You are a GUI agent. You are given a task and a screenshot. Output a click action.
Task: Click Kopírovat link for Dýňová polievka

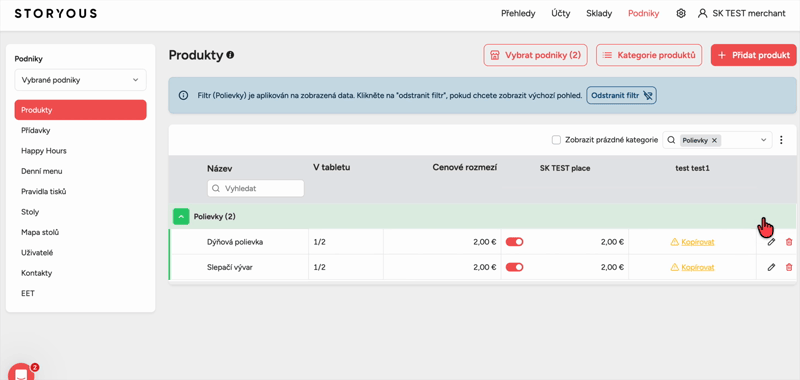coord(697,242)
